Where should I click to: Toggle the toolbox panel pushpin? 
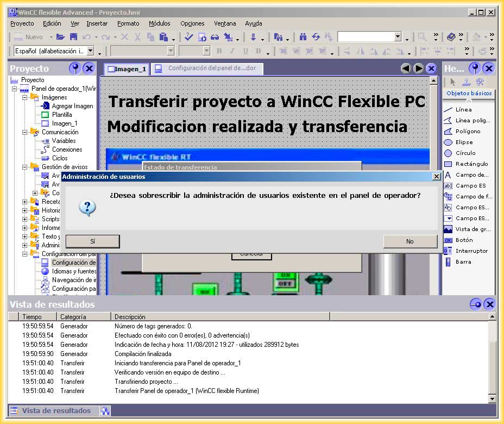click(x=475, y=68)
